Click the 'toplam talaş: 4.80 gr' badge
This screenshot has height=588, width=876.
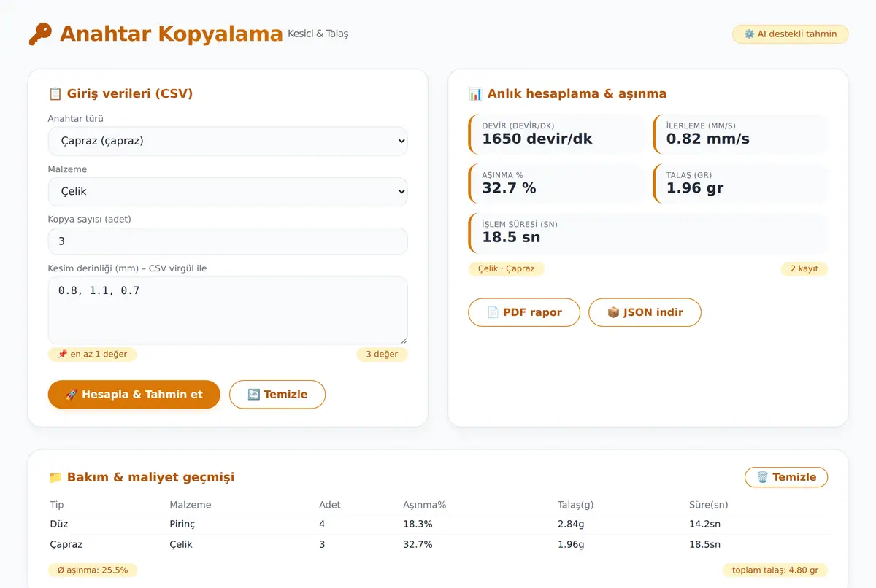[775, 570]
